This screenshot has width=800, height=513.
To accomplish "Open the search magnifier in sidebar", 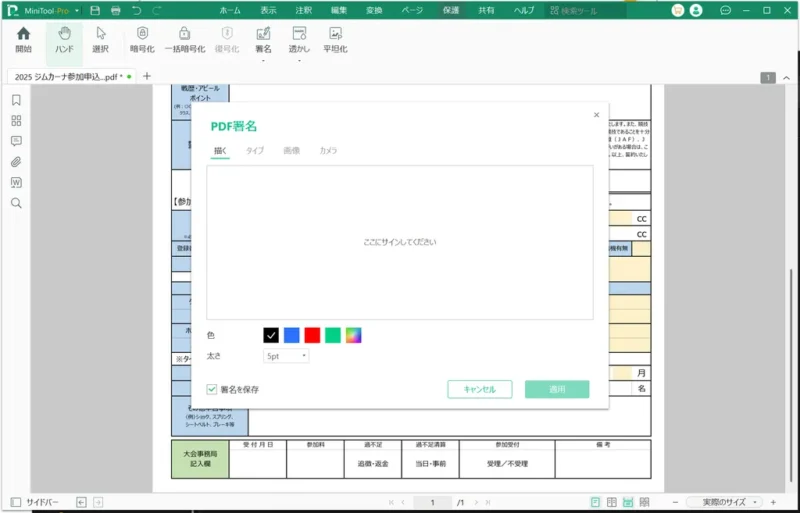I will (x=16, y=203).
